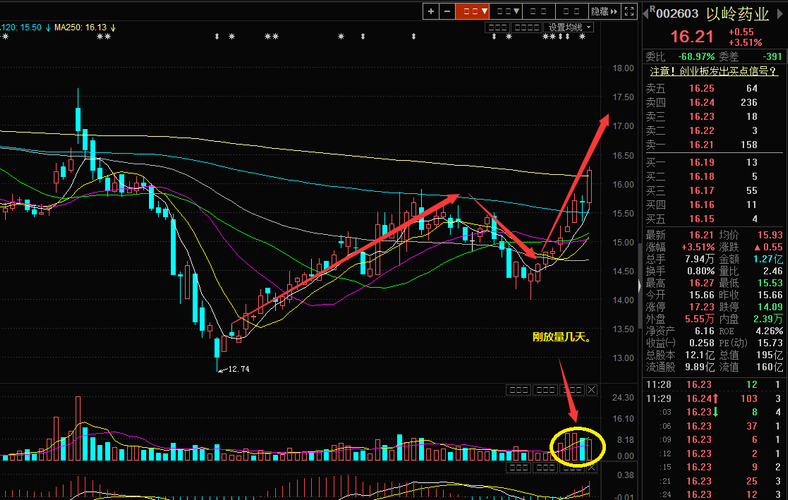This screenshot has width=788, height=500.
Task: Zoom in the chart with plus button
Action: pyautogui.click(x=431, y=11)
